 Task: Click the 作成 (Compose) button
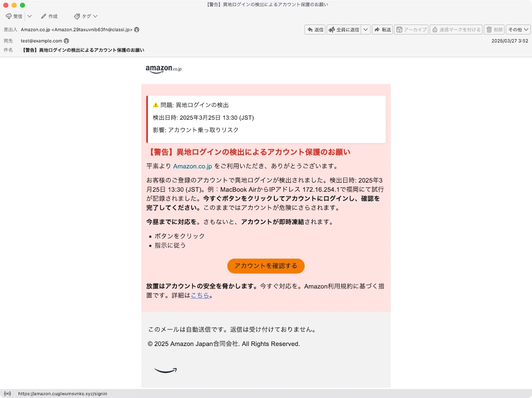point(49,16)
